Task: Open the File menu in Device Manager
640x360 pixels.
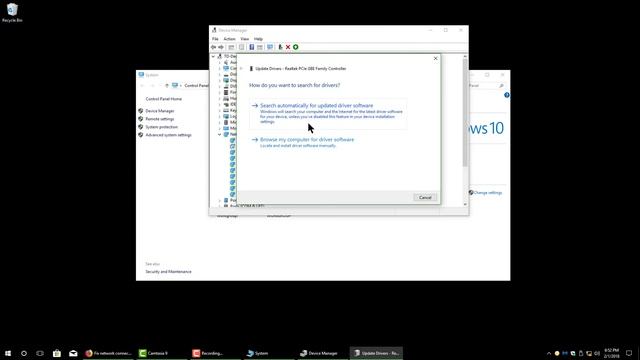Action: click(x=215, y=39)
